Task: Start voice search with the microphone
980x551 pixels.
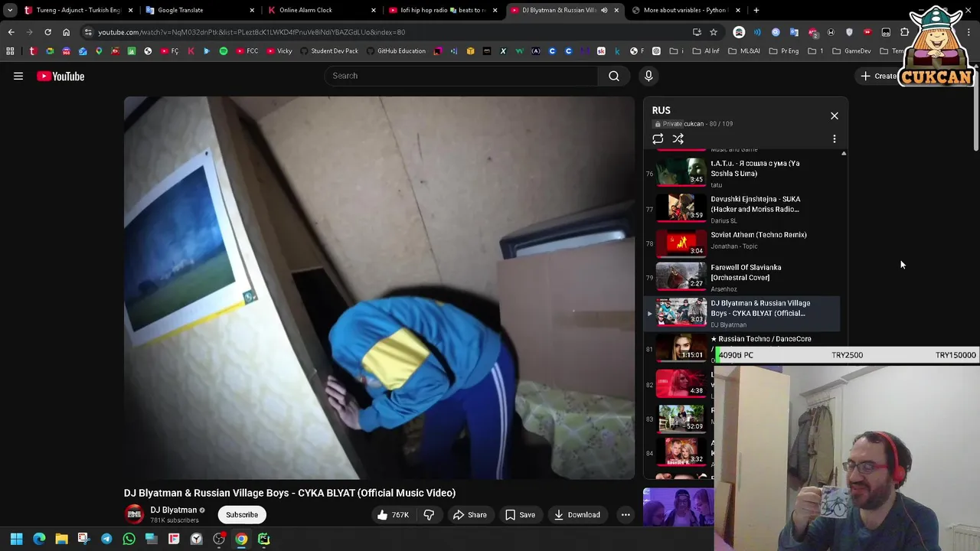Action: 648,76
